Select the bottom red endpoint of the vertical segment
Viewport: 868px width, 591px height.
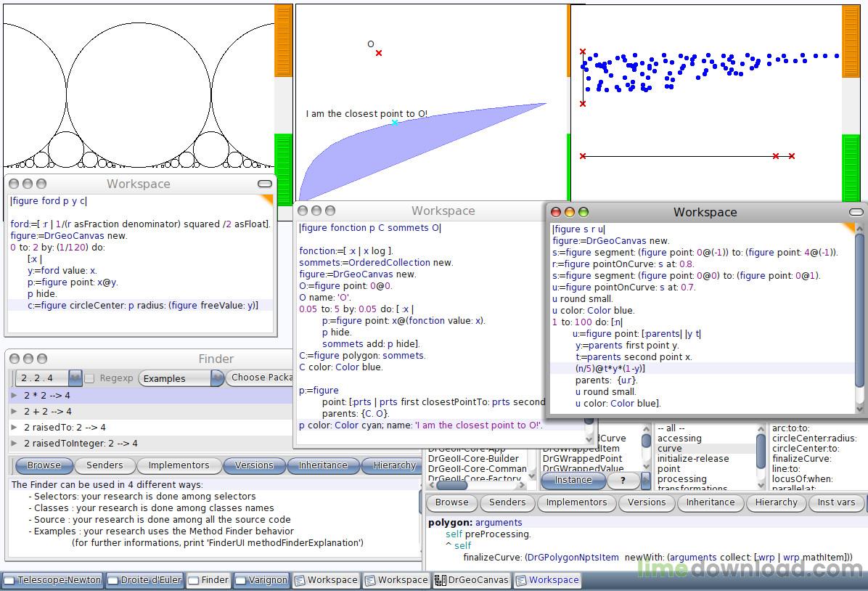[582, 104]
